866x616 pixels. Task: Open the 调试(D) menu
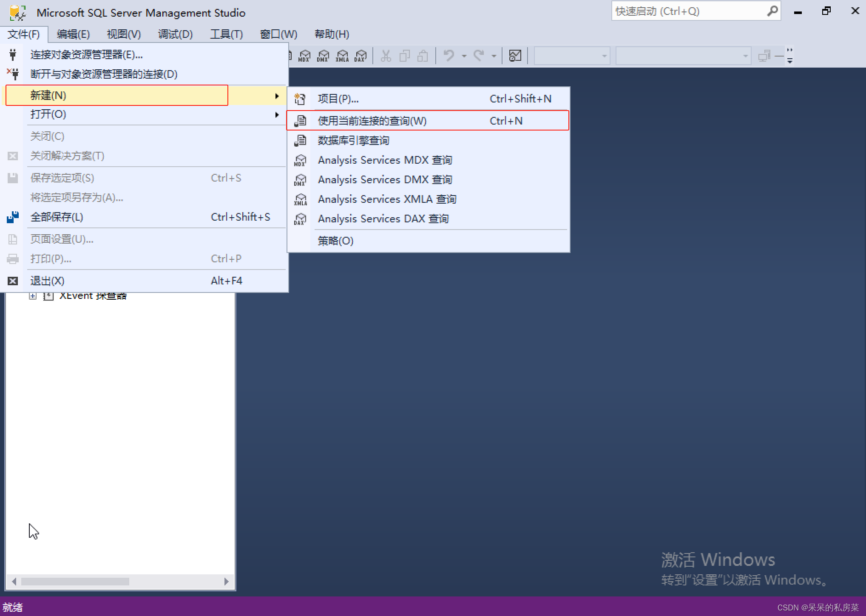coord(175,34)
